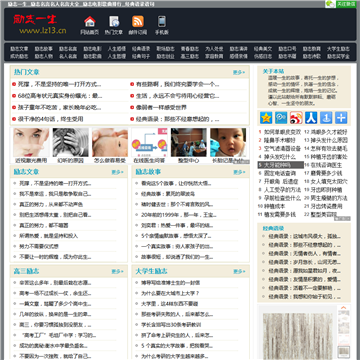Select 高三励志 in the navigation bar
360x360 pixels.
190,56
